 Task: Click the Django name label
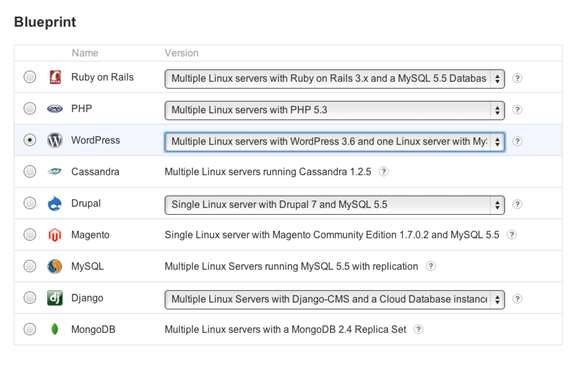(x=87, y=298)
